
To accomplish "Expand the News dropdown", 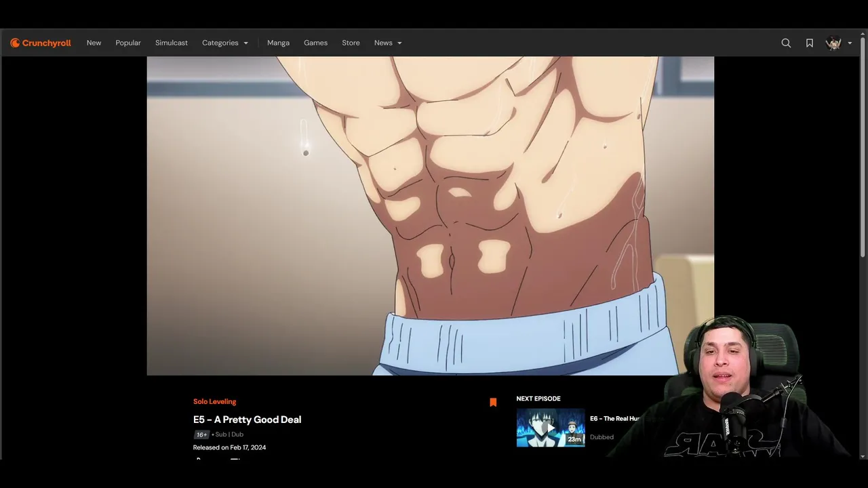I will [x=388, y=43].
